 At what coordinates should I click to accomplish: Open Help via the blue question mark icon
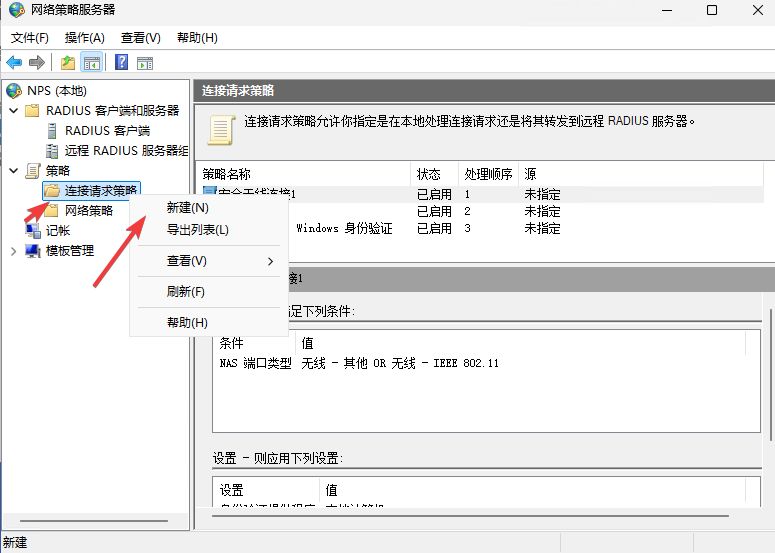coord(121,63)
